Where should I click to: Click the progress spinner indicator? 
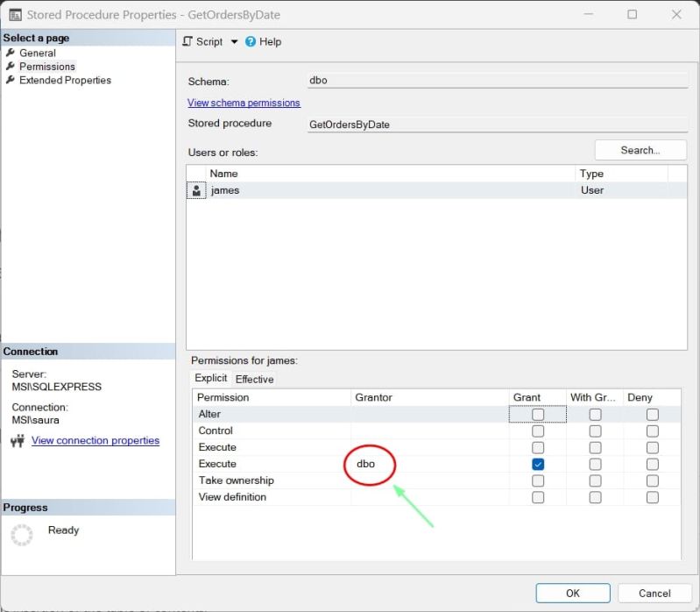(x=21, y=535)
